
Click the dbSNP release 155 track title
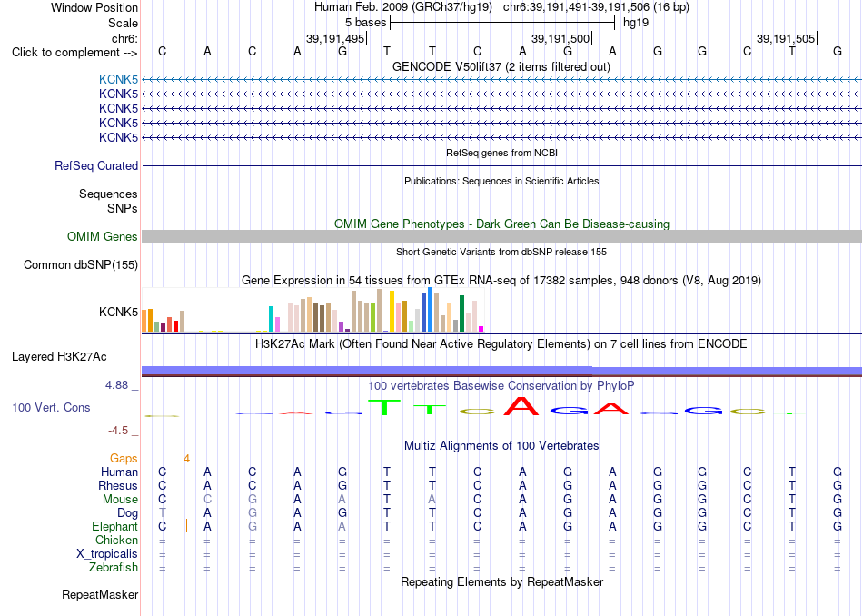501,252
